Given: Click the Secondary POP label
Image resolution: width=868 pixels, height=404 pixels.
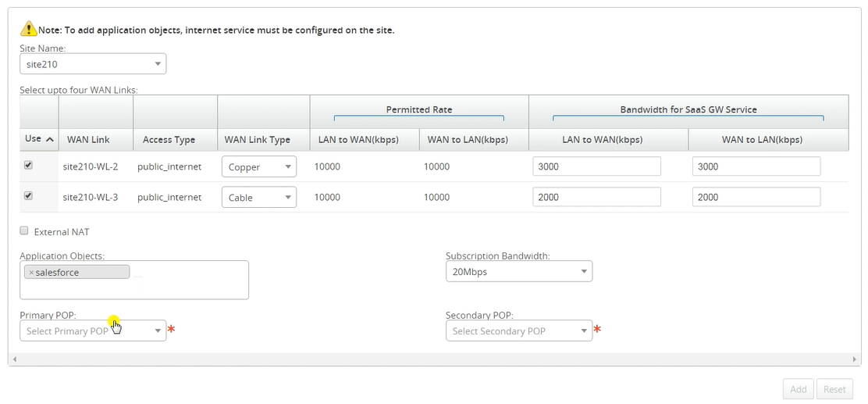Looking at the screenshot, I should click(x=479, y=316).
